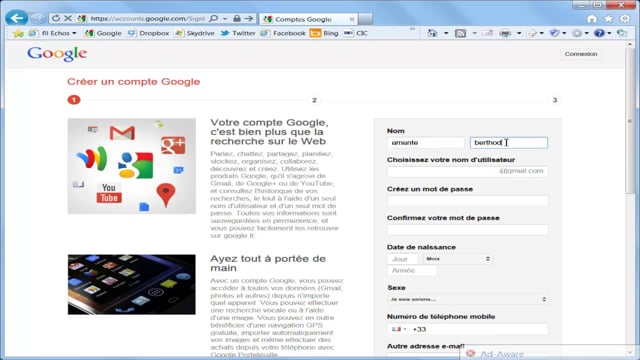The image size is (640, 360).
Task: Open the Skydrive bookmark
Action: pyautogui.click(x=195, y=33)
